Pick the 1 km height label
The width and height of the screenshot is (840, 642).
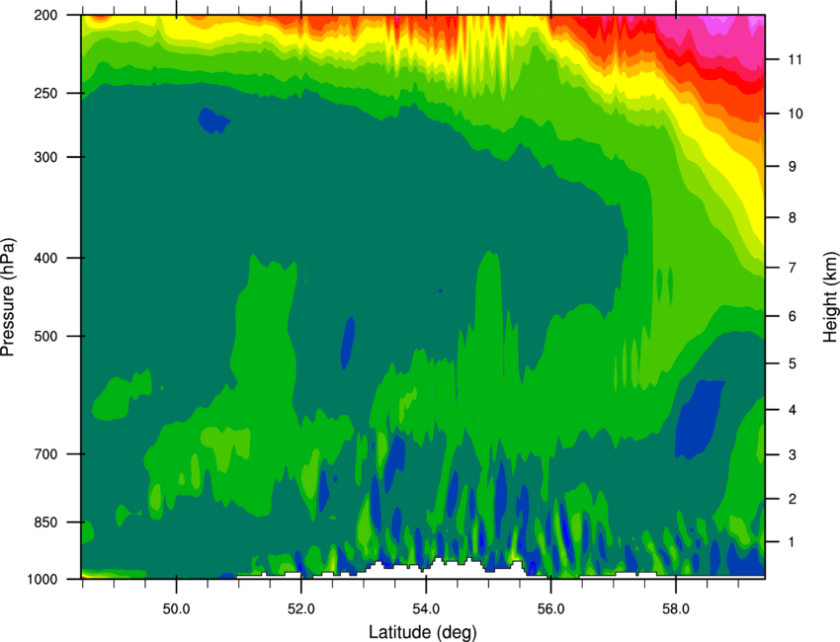coord(792,542)
